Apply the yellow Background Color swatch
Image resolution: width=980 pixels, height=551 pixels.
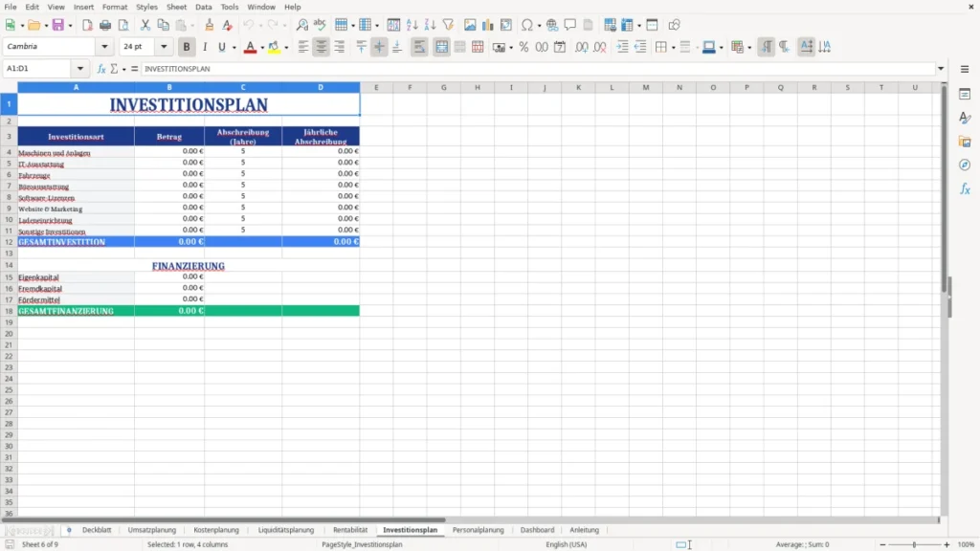tap(274, 47)
